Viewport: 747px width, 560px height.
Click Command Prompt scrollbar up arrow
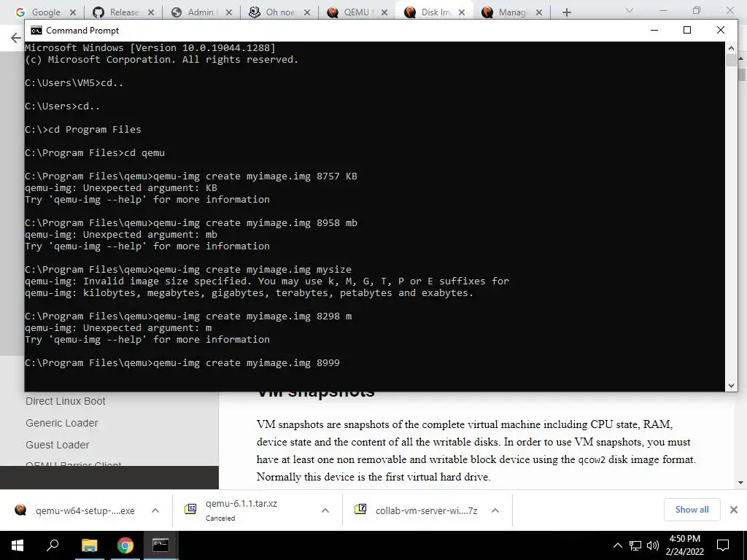[x=731, y=47]
